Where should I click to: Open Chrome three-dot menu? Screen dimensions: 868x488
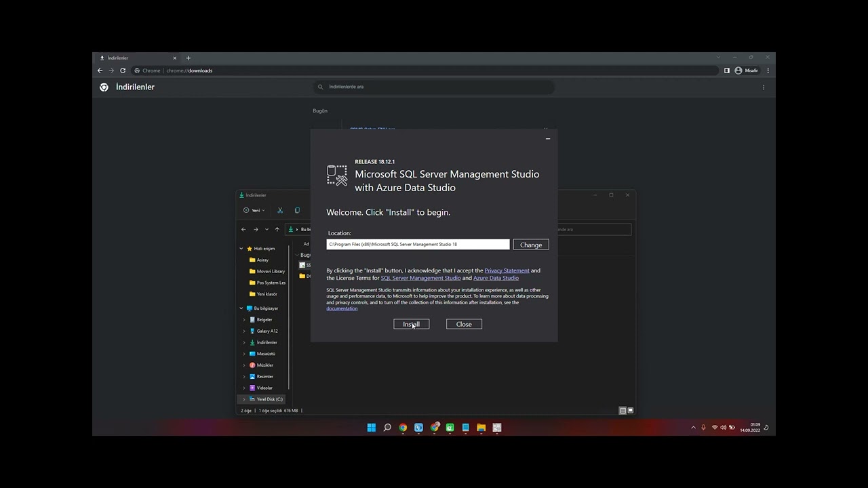pyautogui.click(x=768, y=70)
